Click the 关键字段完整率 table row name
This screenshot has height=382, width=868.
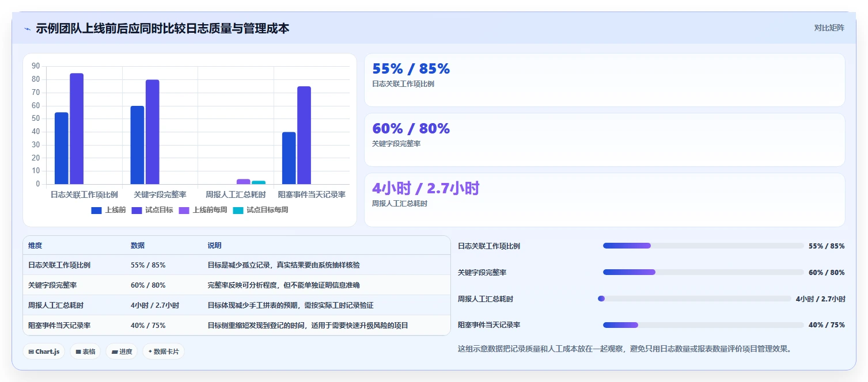pos(52,285)
